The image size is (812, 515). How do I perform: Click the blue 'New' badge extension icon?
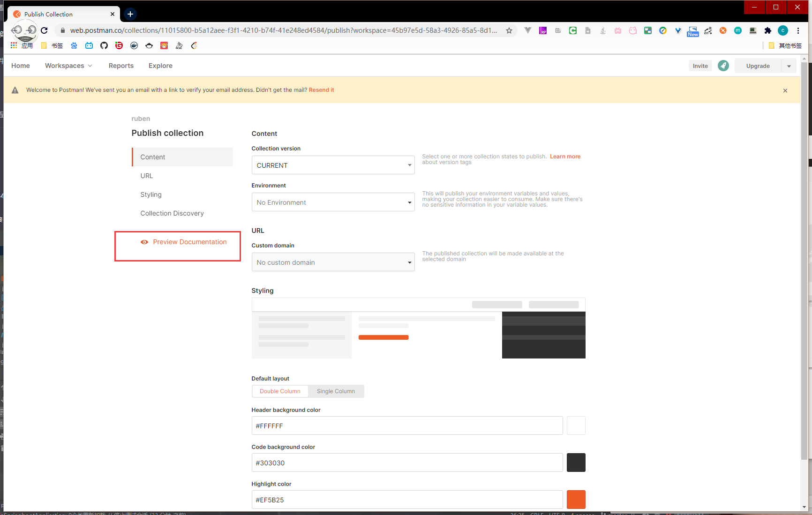(x=693, y=31)
